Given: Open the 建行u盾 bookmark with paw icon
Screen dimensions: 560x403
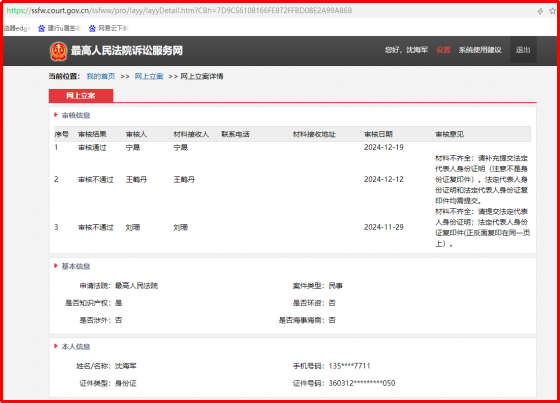Looking at the screenshot, I should [x=59, y=28].
